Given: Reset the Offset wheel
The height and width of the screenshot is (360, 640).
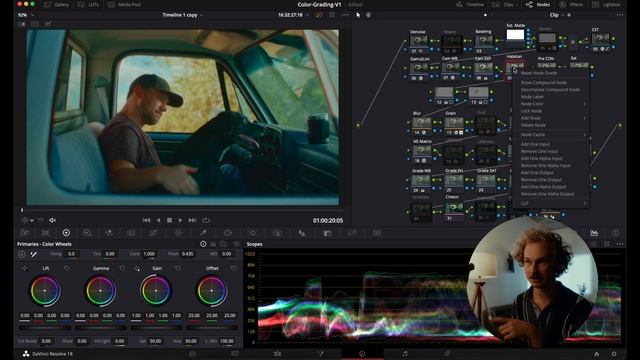Looking at the screenshot, I should tap(233, 268).
